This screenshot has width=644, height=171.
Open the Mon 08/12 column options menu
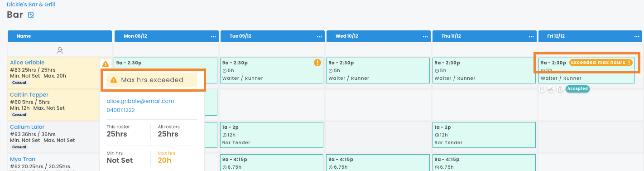coord(213,36)
